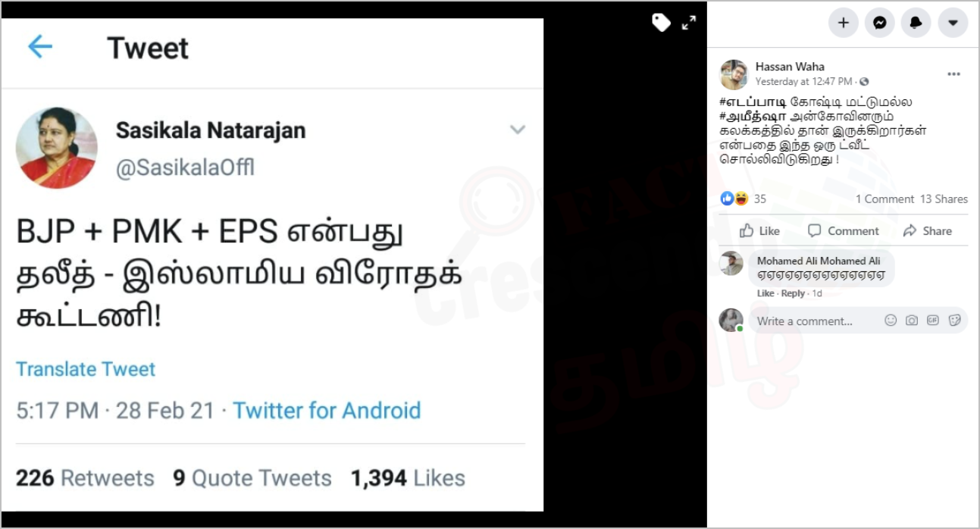Open Messenger from the top bar
The width and height of the screenshot is (980, 529).
[879, 23]
